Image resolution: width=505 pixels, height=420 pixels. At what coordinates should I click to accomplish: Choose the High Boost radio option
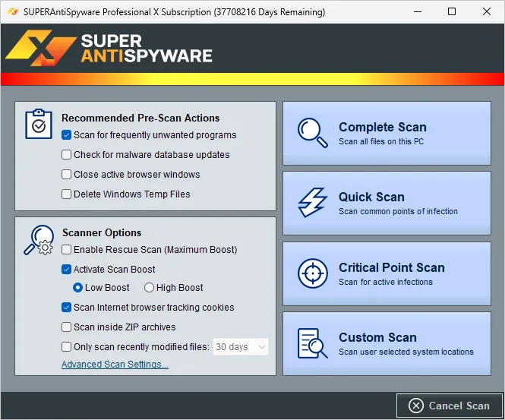(149, 288)
